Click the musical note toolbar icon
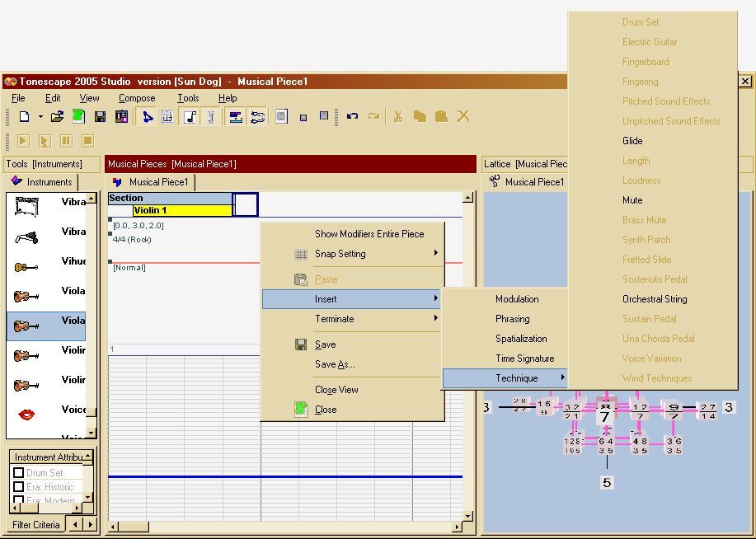Screen dimensions: 756x539 click(190, 117)
